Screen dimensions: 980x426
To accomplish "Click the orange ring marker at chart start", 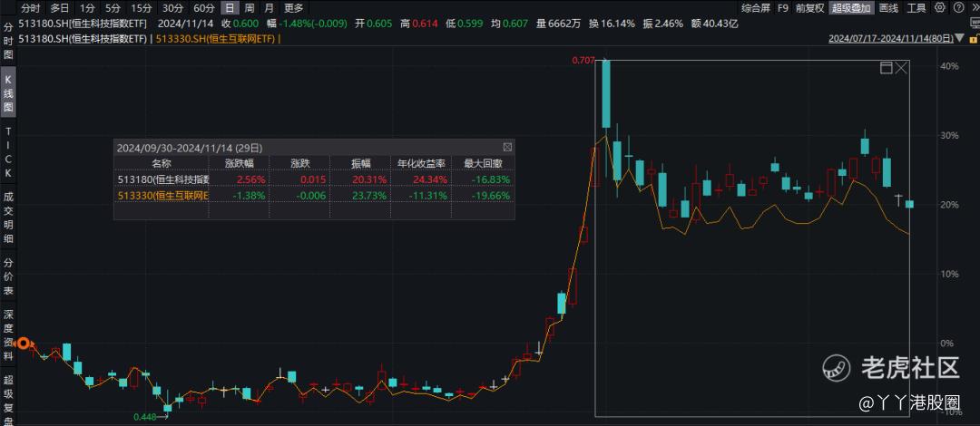I will click(x=24, y=343).
